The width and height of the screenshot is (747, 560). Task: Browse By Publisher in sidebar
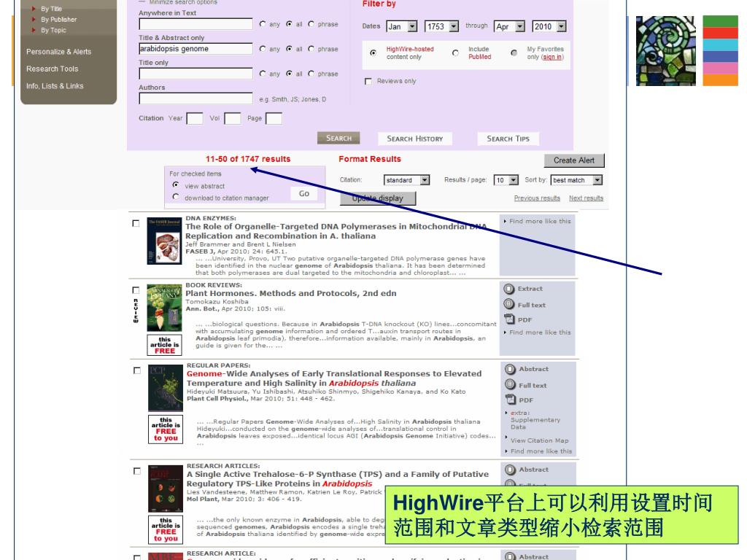(x=58, y=20)
